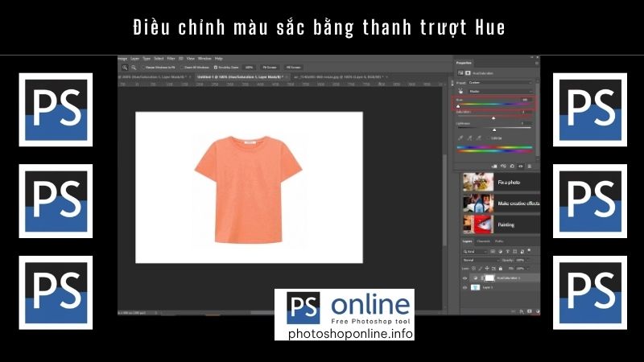Open the Fix a photo tutorial
This screenshot has height=362, width=644.
(x=501, y=183)
